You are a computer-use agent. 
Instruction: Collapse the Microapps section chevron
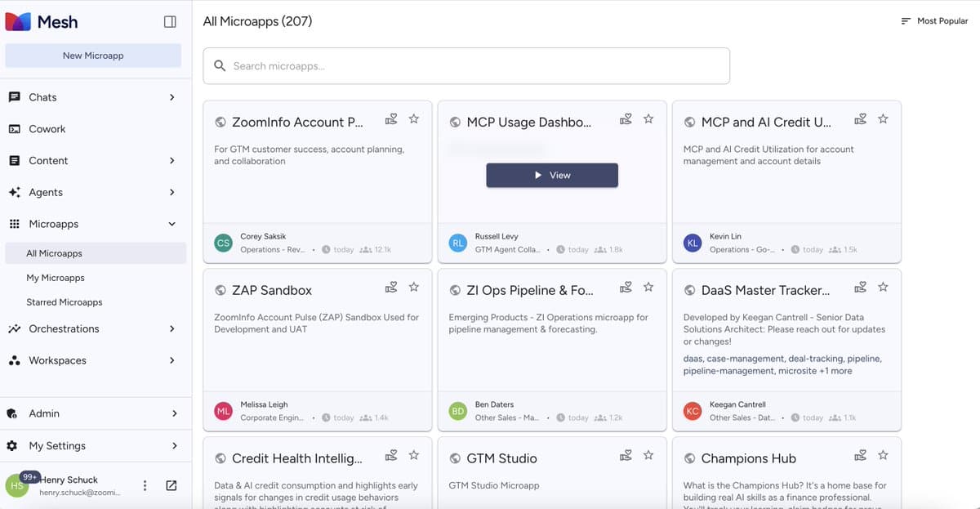[x=171, y=224]
